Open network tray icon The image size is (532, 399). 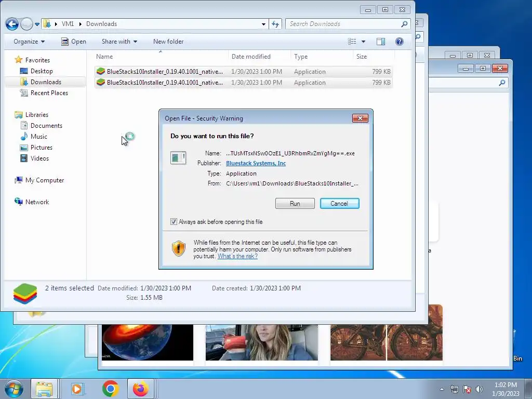(x=454, y=389)
